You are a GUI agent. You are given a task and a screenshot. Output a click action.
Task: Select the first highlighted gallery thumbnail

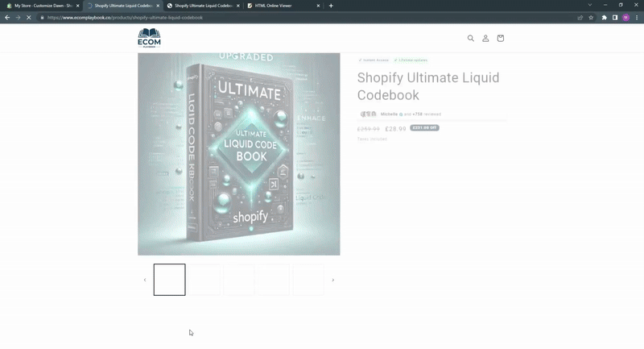click(170, 280)
